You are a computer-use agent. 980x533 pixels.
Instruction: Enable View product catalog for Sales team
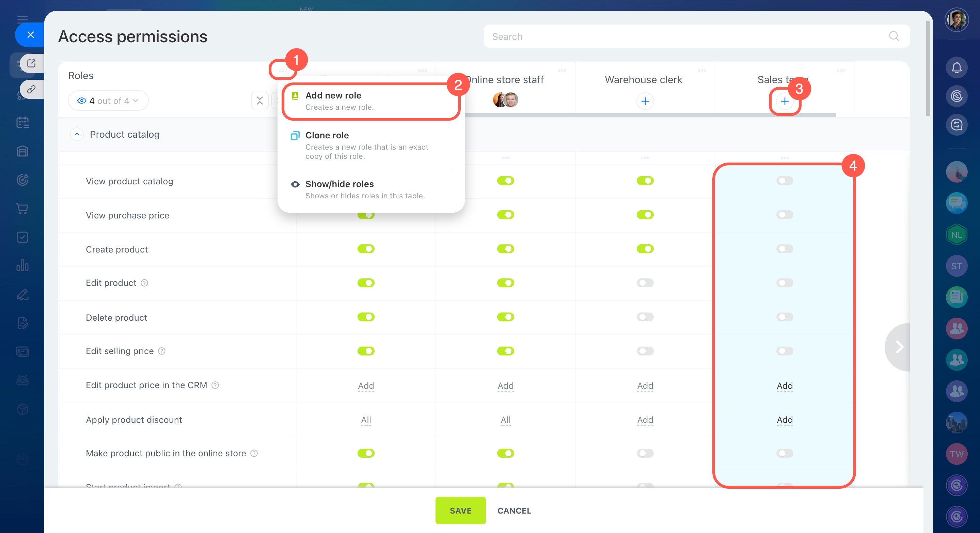point(785,181)
